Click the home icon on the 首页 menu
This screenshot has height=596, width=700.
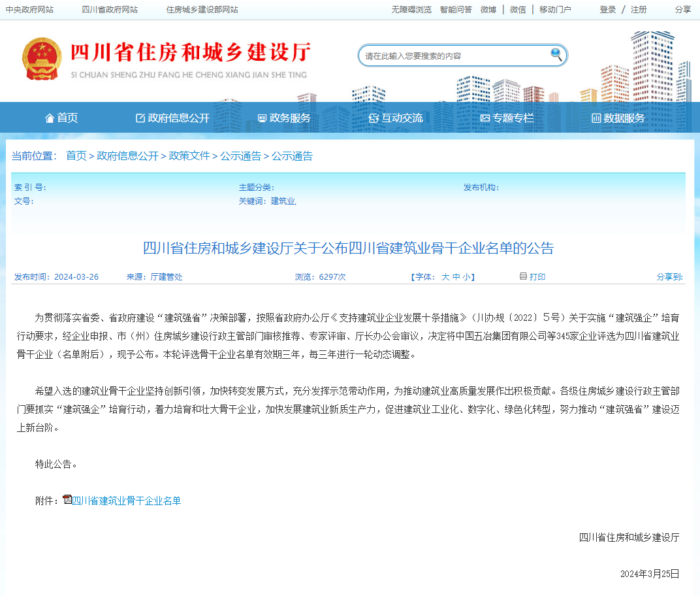point(49,118)
